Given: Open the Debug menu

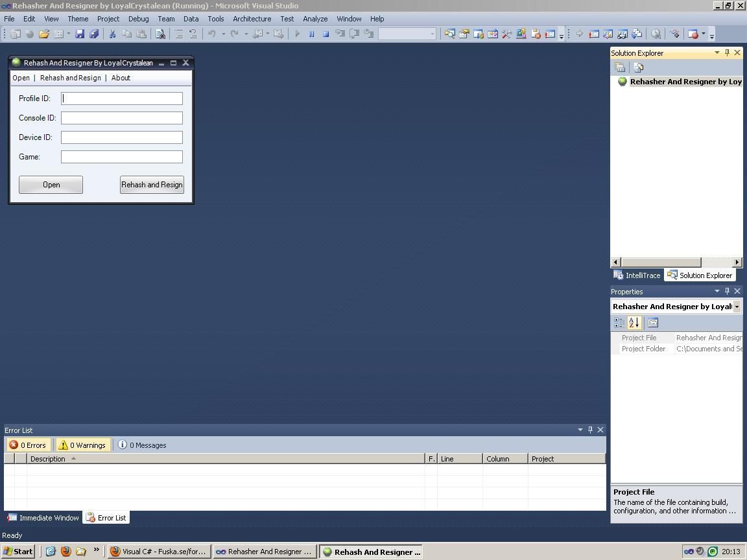Looking at the screenshot, I should coord(138,19).
